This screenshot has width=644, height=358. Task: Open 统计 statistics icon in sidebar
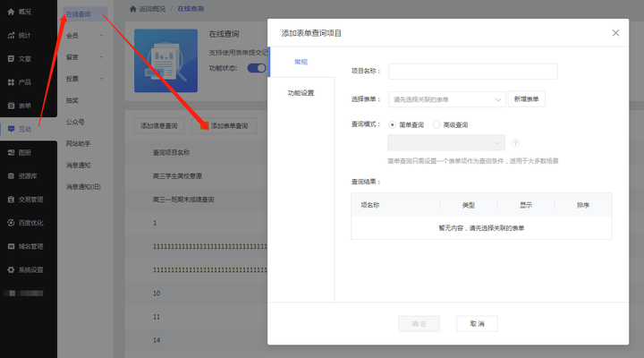coord(10,36)
